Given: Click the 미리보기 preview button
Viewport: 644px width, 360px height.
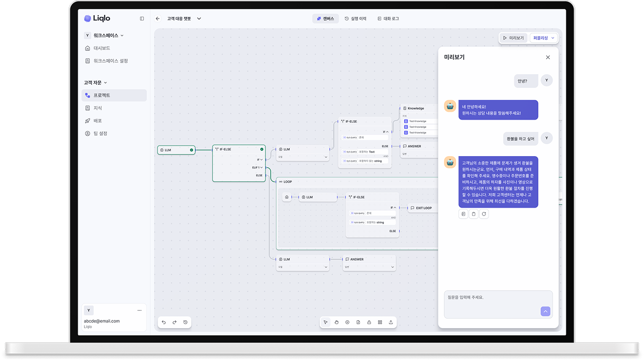Looking at the screenshot, I should click(513, 38).
